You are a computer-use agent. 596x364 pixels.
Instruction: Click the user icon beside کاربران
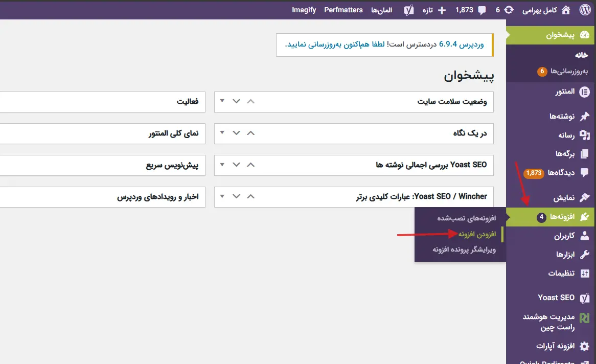(585, 236)
